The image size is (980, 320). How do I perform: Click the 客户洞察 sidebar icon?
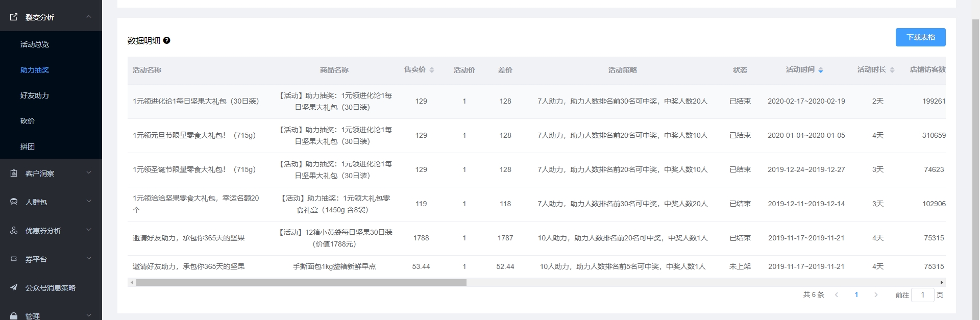14,173
